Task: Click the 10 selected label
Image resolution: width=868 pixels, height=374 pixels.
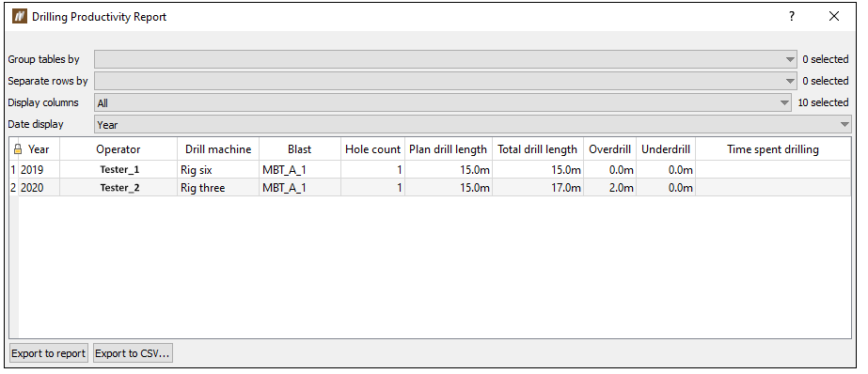Action: [823, 102]
